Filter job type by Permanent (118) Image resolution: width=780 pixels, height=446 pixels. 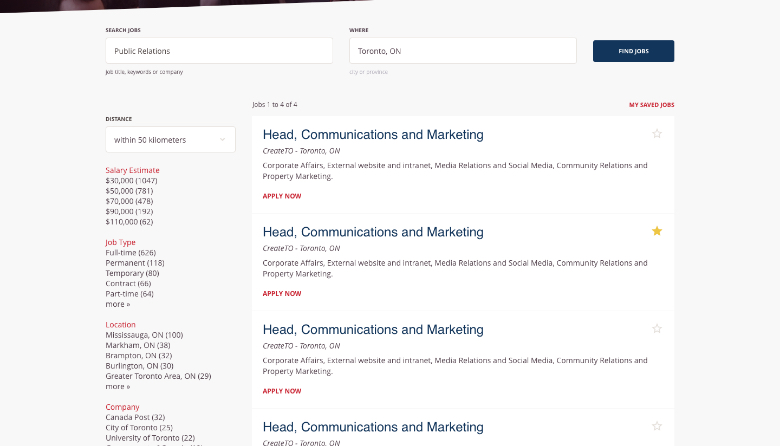[x=135, y=263]
